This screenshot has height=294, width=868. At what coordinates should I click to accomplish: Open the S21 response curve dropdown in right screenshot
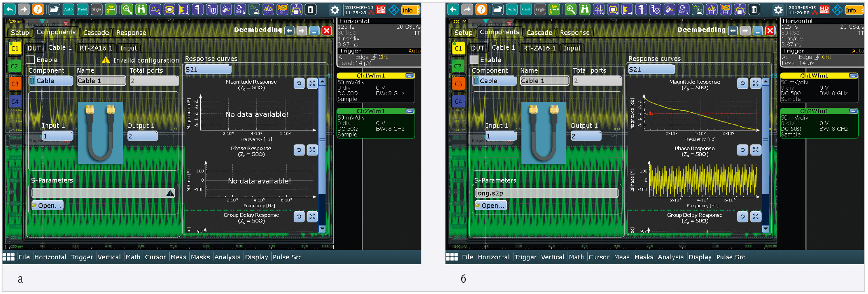click(651, 69)
